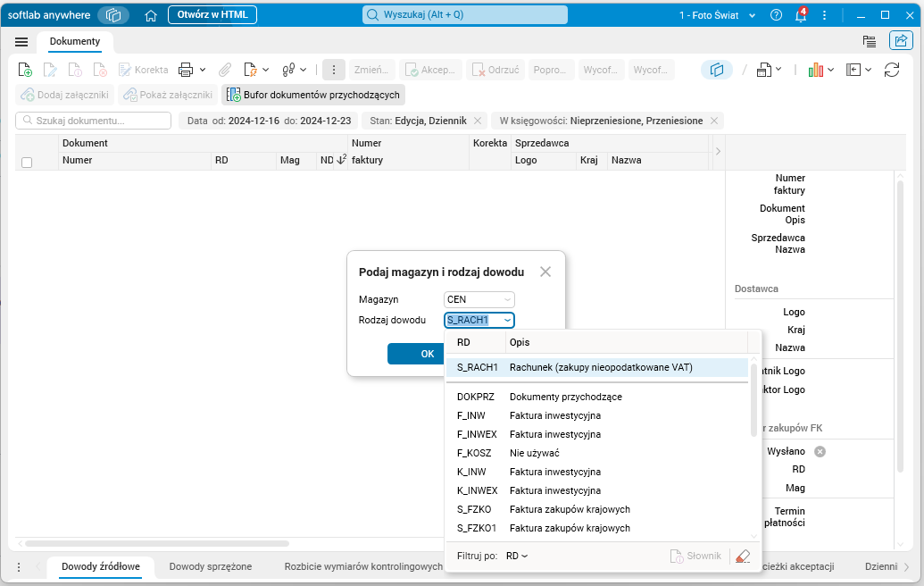The image size is (924, 586).
Task: Click the Pokaż załączniki button
Action: coord(167,95)
